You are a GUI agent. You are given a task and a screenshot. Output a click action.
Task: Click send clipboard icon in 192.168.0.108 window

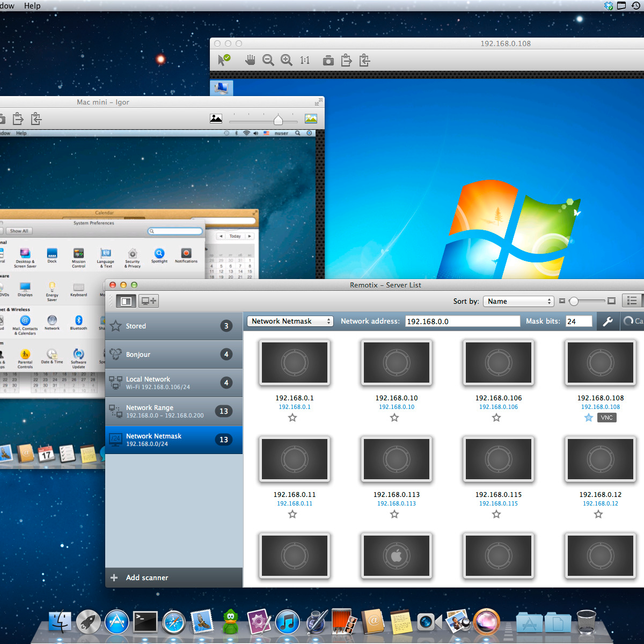tap(347, 60)
